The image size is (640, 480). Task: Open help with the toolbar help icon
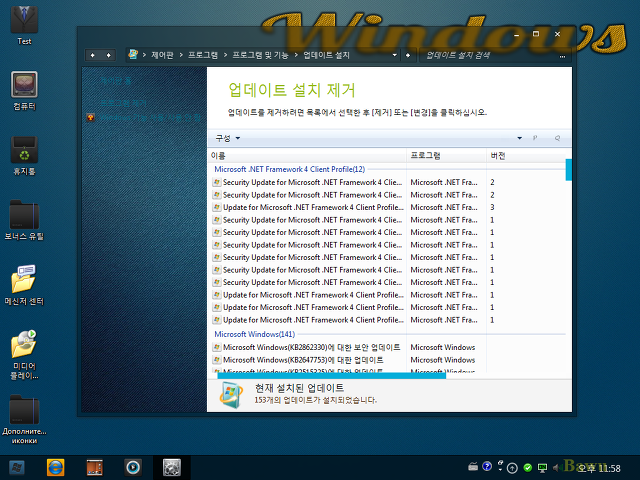pyautogui.click(x=557, y=138)
